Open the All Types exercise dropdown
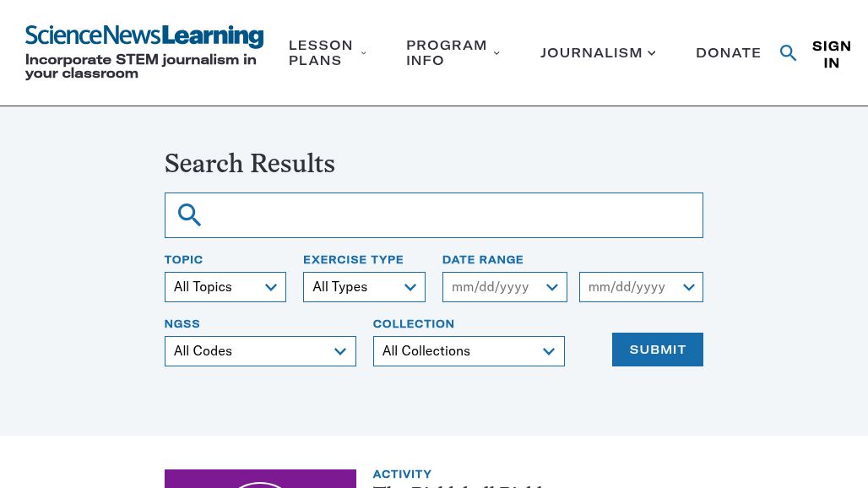Image resolution: width=868 pixels, height=488 pixels. click(364, 287)
